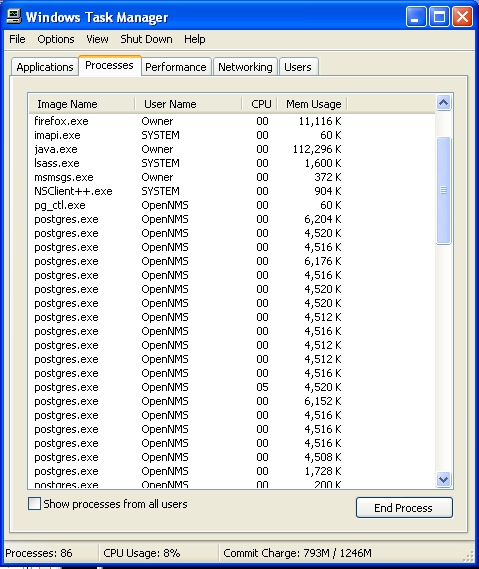Minimize the Task Manager window
Screen dimensions: 479x569
(416, 17)
